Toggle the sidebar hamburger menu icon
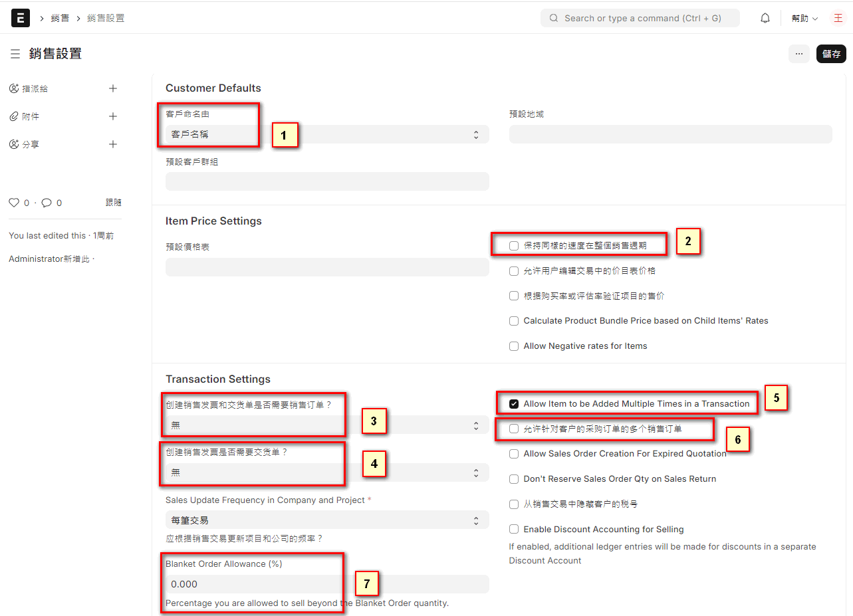The image size is (853, 616). pos(15,54)
